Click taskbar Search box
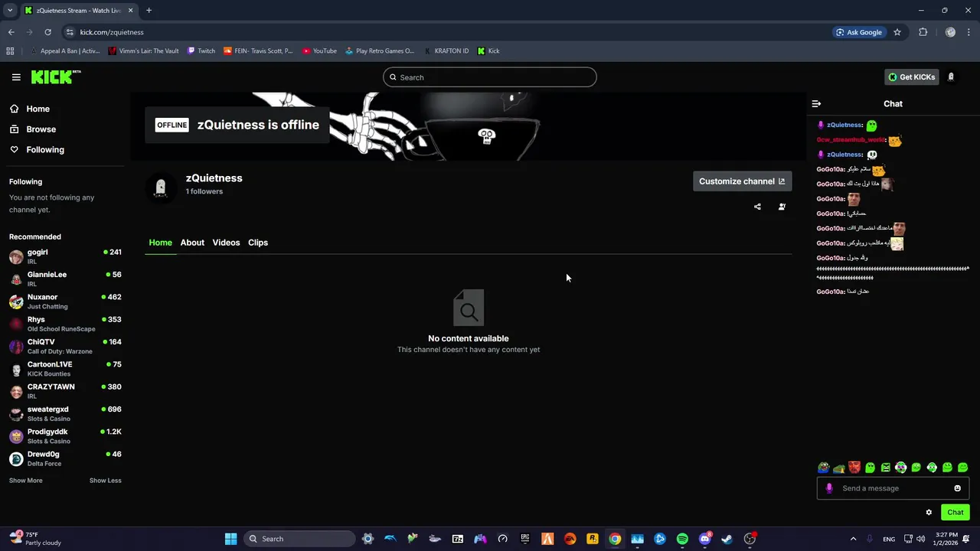The height and width of the screenshot is (551, 980). click(x=300, y=539)
